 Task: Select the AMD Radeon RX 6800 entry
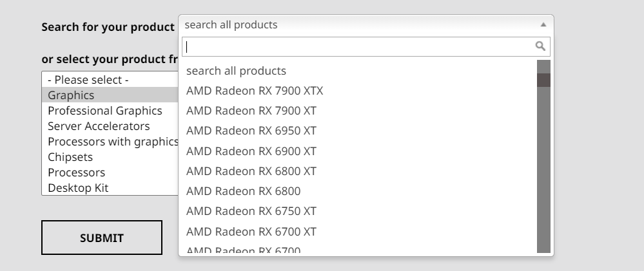[x=243, y=191]
